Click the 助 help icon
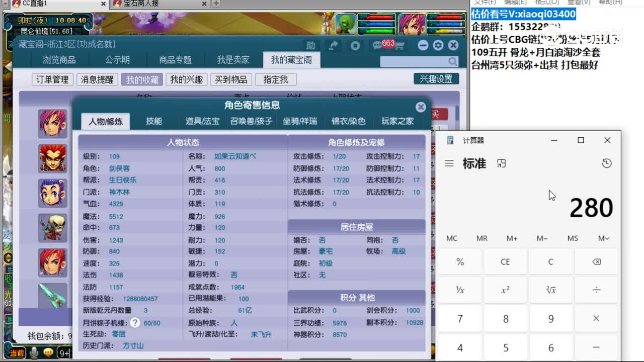Viewport: 644px width, 362px height. (311, 45)
